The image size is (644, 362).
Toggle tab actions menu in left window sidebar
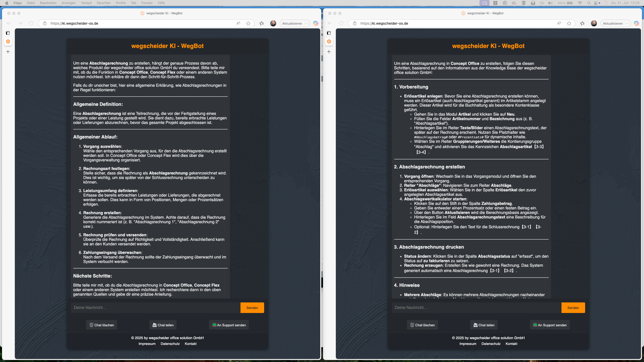tap(8, 33)
